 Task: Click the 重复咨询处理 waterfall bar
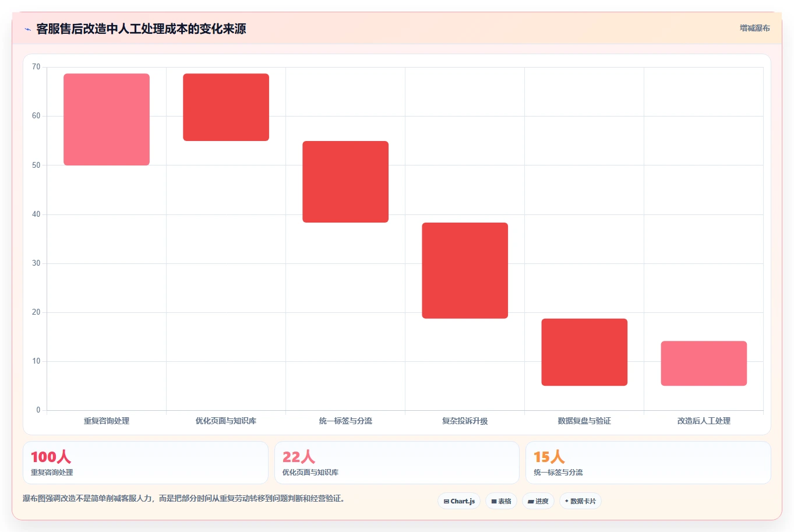point(107,119)
